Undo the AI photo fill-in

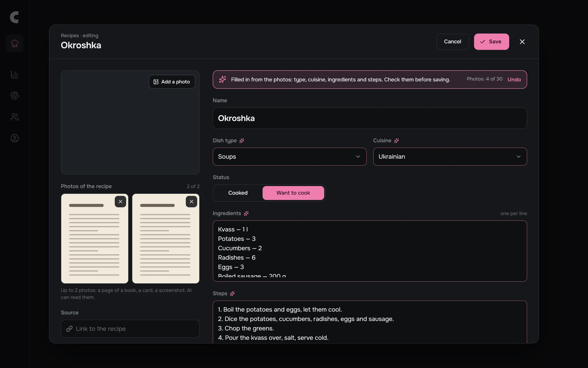click(514, 80)
